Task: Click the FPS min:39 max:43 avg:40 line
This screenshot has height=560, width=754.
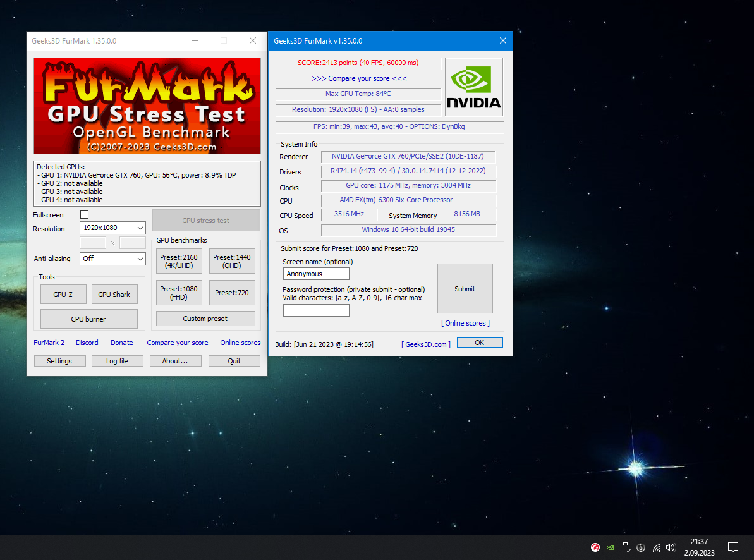Action: [x=389, y=126]
